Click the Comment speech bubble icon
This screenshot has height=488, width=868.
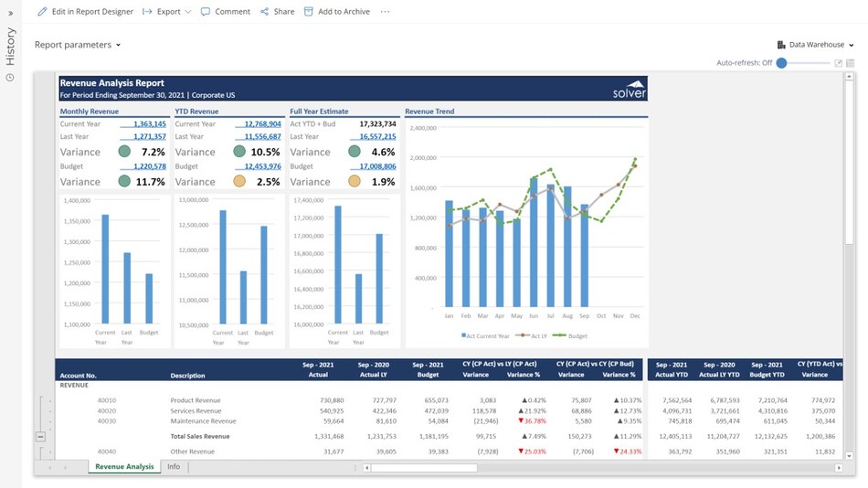click(x=206, y=12)
